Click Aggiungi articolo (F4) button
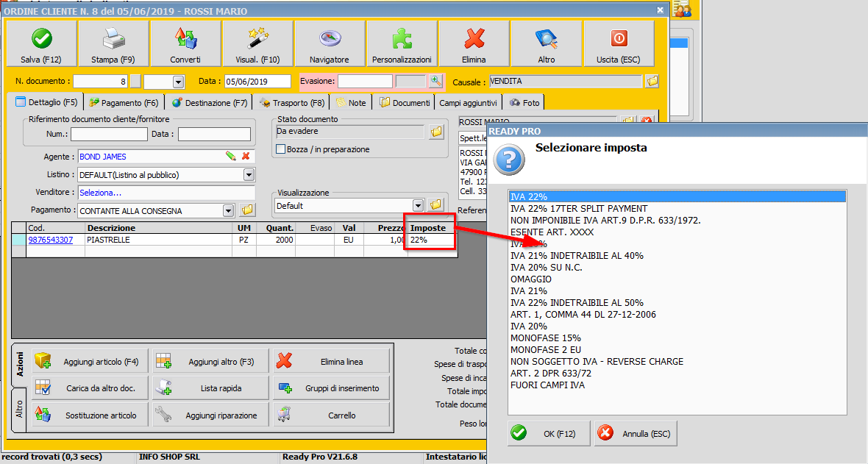This screenshot has height=464, width=868. 90,362
